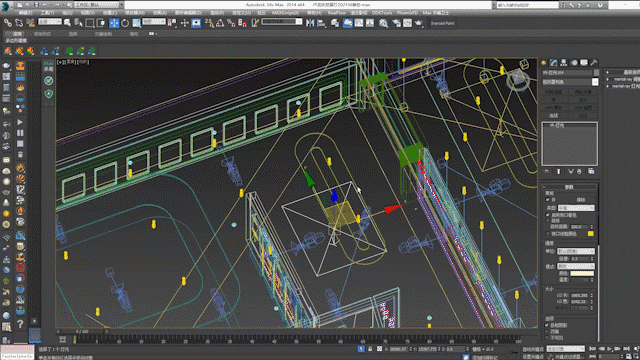The width and height of the screenshot is (640, 360).
Task: Open the 编辑(E) Edit menu
Action: (x=26, y=13)
